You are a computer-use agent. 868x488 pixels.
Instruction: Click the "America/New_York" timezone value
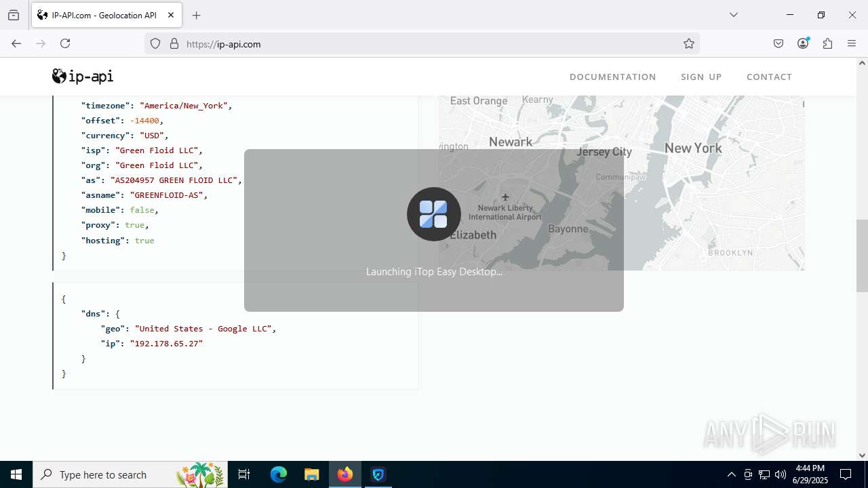tap(184, 106)
